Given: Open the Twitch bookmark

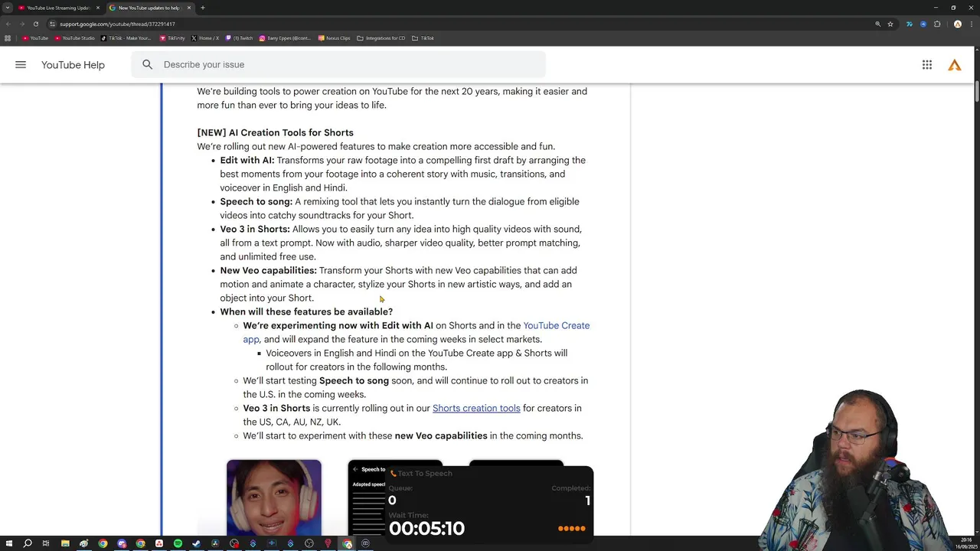Looking at the screenshot, I should point(239,38).
